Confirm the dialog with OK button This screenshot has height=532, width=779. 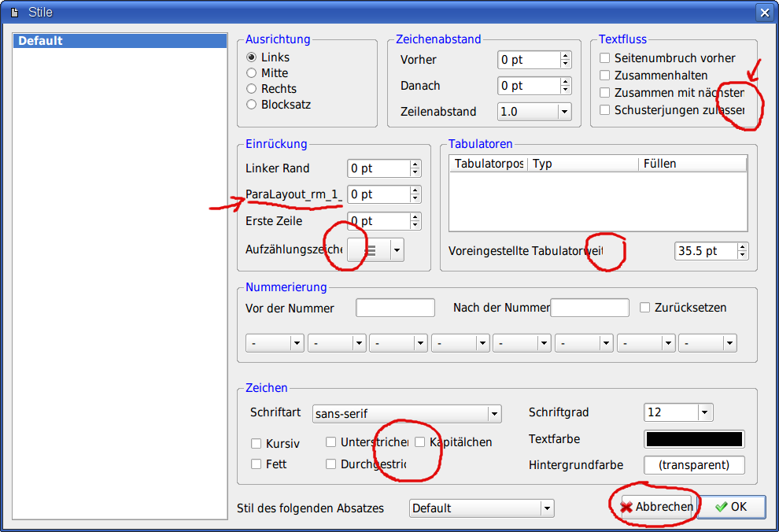pos(731,507)
